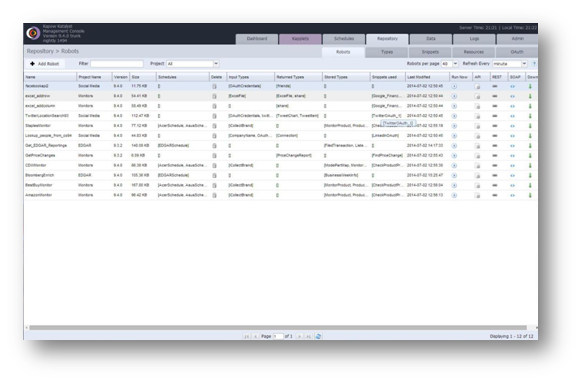
Task: Open the Refresh Every dropdown
Action: [524, 64]
